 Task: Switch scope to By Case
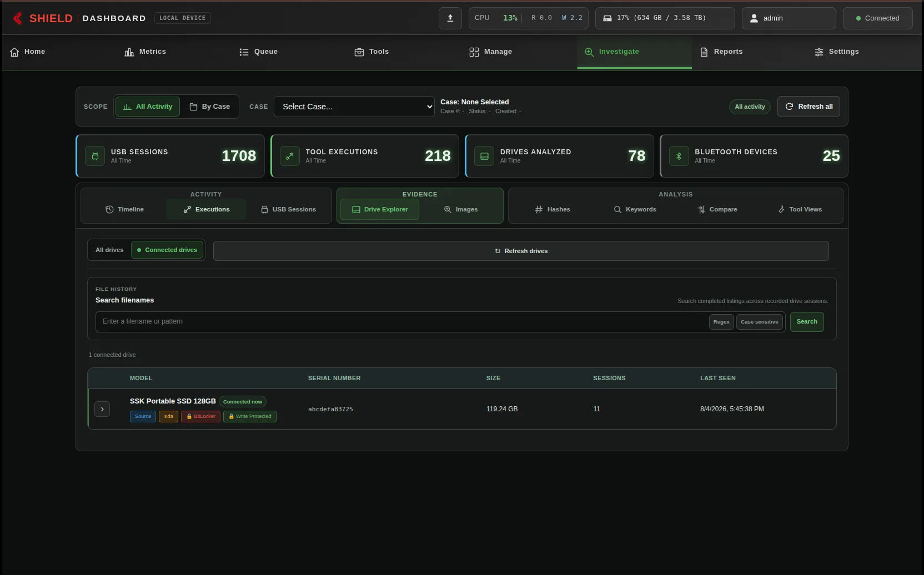210,107
